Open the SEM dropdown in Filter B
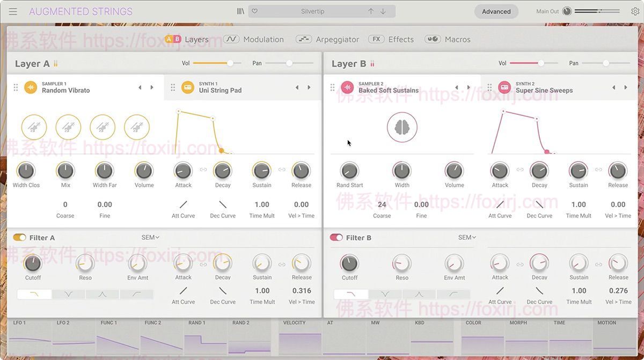This screenshot has width=644, height=360. 466,237
